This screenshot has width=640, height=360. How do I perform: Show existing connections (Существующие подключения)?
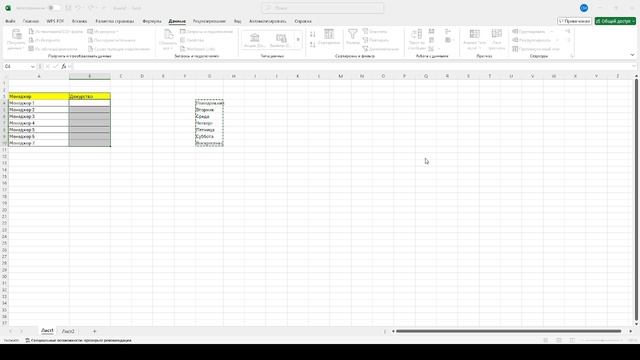coord(119,49)
